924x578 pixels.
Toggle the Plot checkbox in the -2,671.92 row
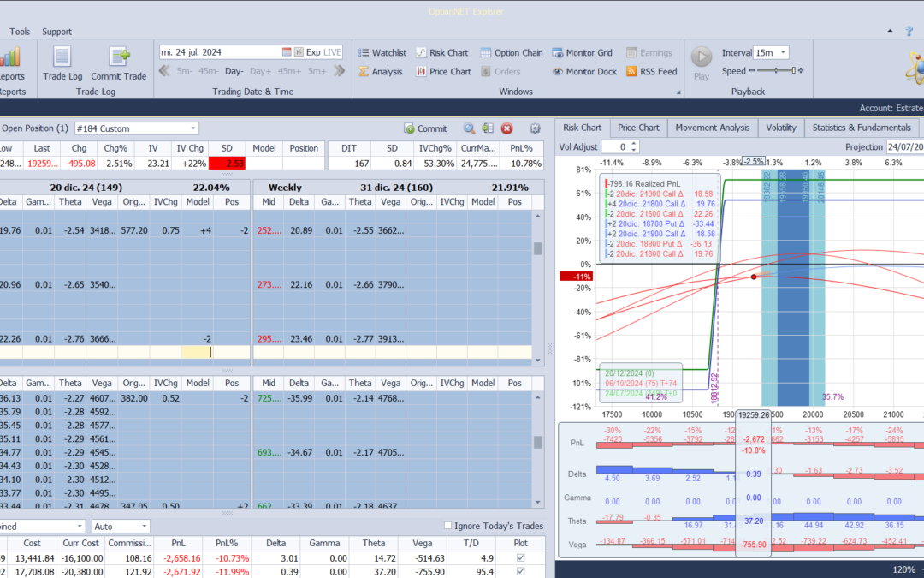(520, 571)
